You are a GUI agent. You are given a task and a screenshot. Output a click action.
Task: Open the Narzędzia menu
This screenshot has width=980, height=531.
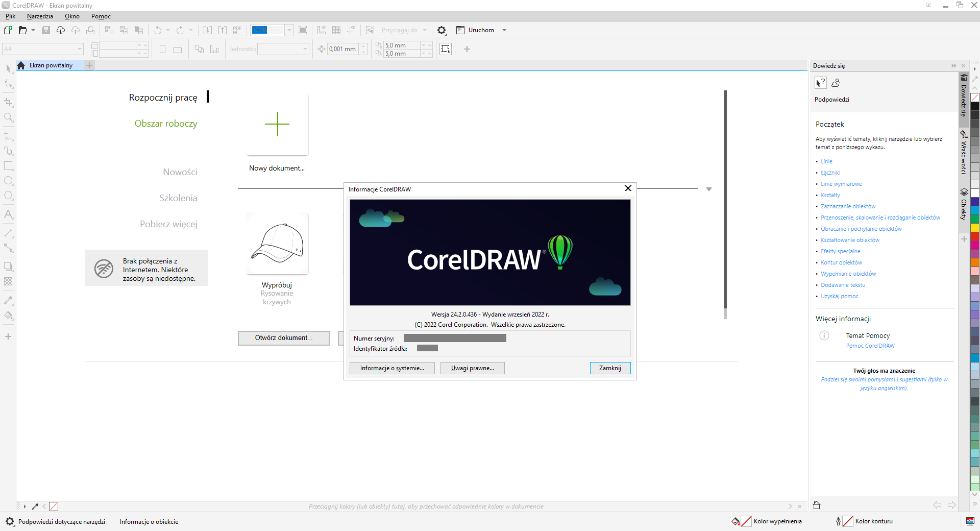(40, 16)
